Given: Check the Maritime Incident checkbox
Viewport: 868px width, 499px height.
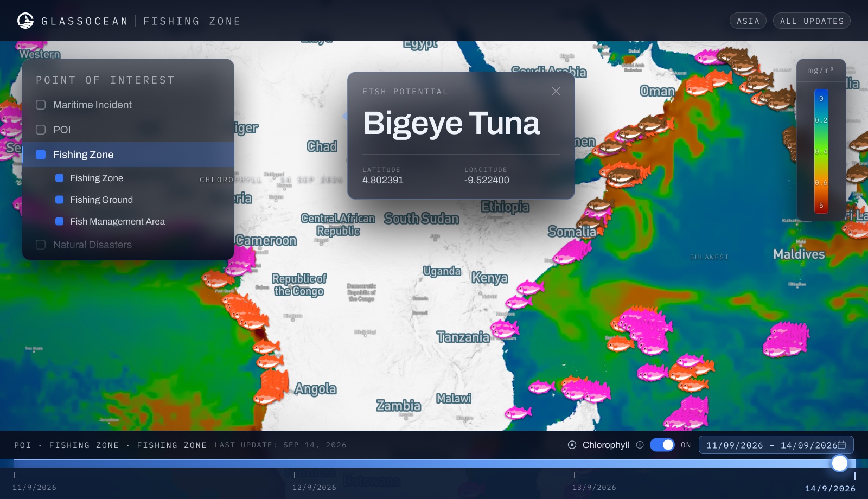Looking at the screenshot, I should click(41, 105).
